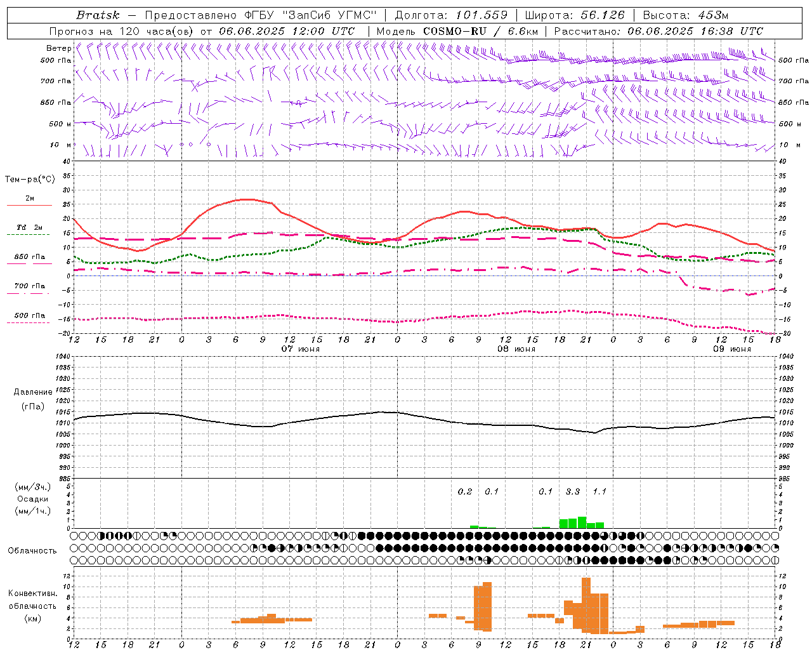Click 'Рассчитано: 06.06.2025 16:38 UTC' timestamp
This screenshot has height=650, width=812.
point(658,31)
